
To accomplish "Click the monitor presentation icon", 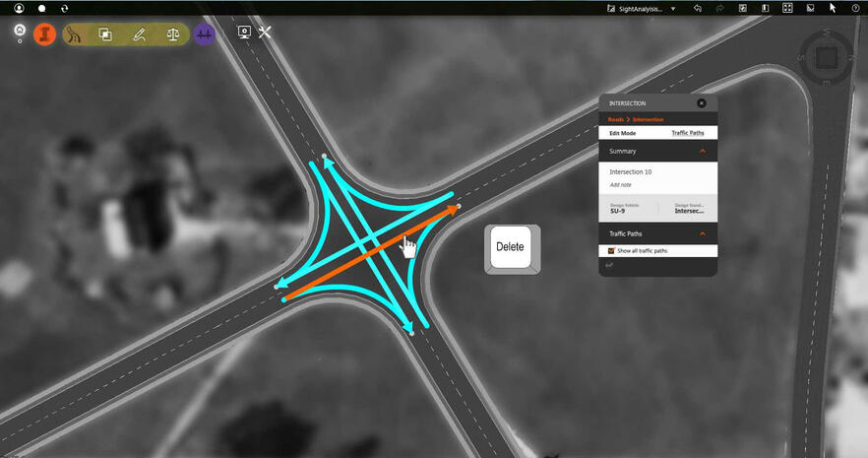I will (244, 33).
